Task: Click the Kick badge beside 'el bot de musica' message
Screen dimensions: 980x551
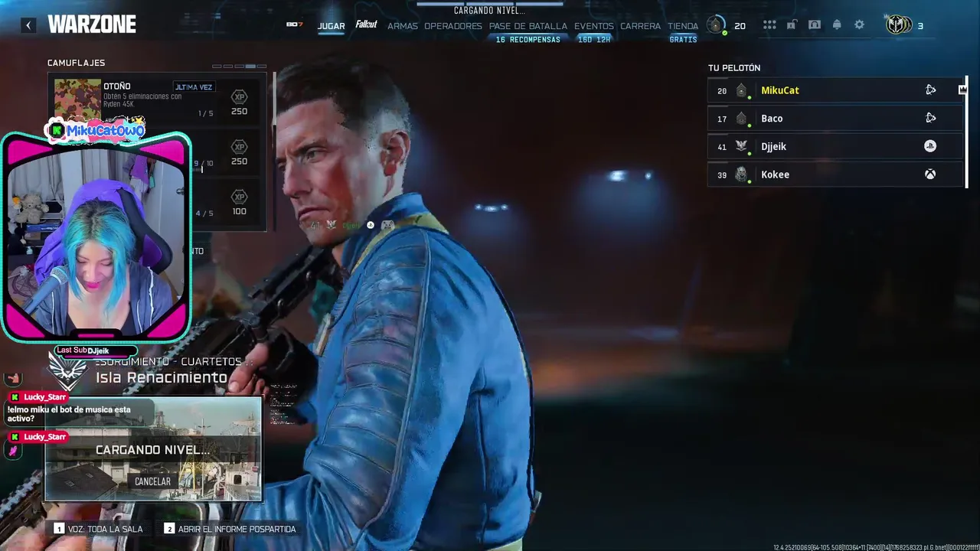Action: (x=14, y=397)
